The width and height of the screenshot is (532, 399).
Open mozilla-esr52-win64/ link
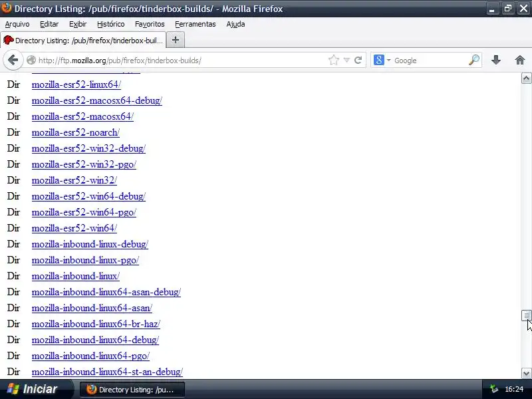[x=74, y=228]
